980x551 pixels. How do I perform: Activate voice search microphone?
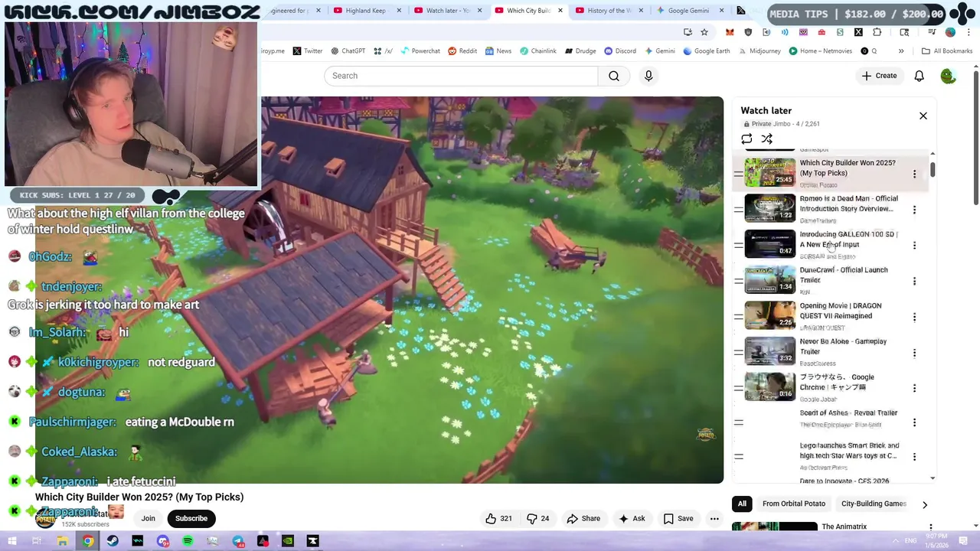648,76
